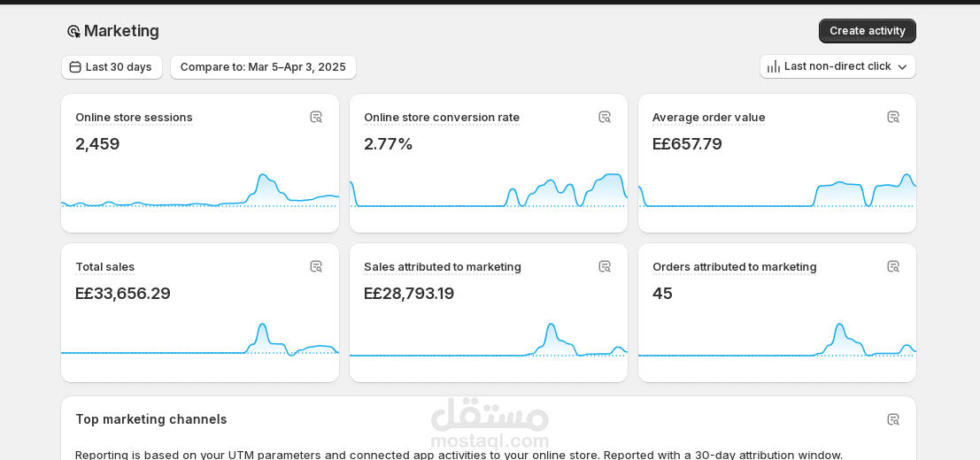Select the E£657.79 order value
This screenshot has height=460, width=980.
[687, 144]
